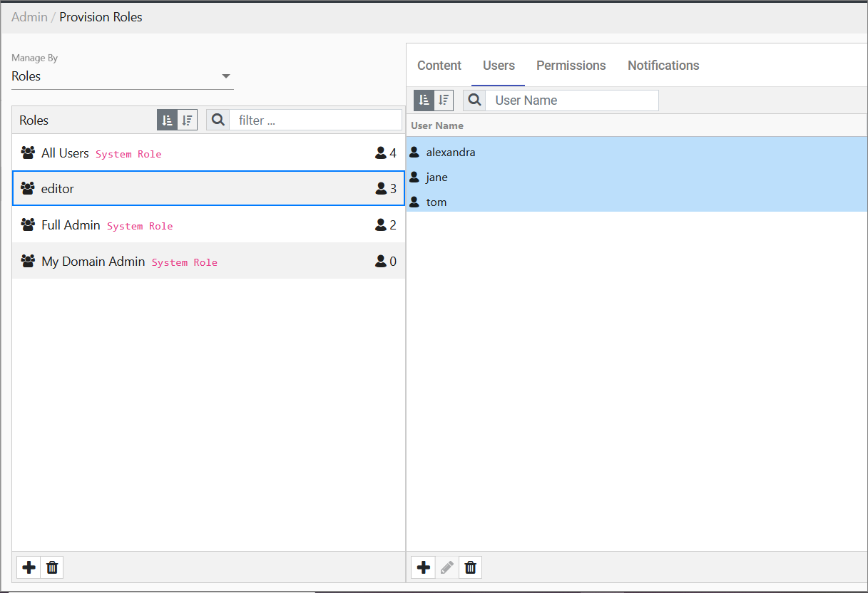Image resolution: width=868 pixels, height=593 pixels.
Task: Select user tom
Action: tap(637, 202)
